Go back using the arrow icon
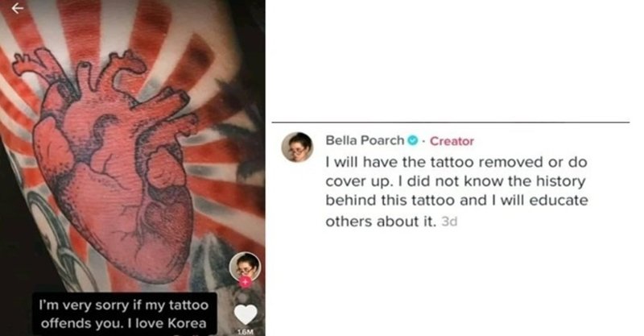Viewport: 644px width, 336px height. (x=17, y=8)
